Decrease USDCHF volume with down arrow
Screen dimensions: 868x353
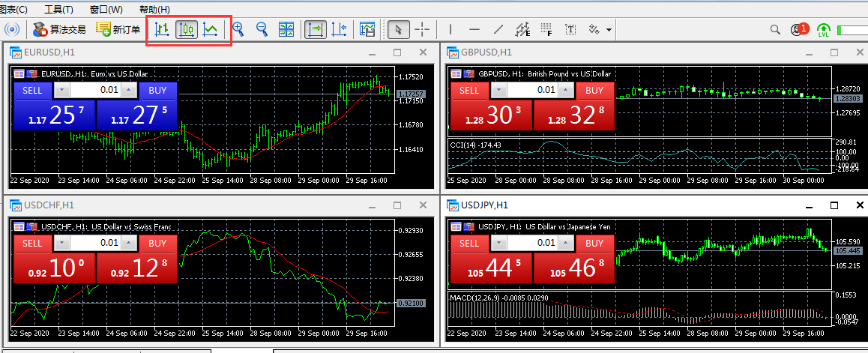(62, 243)
